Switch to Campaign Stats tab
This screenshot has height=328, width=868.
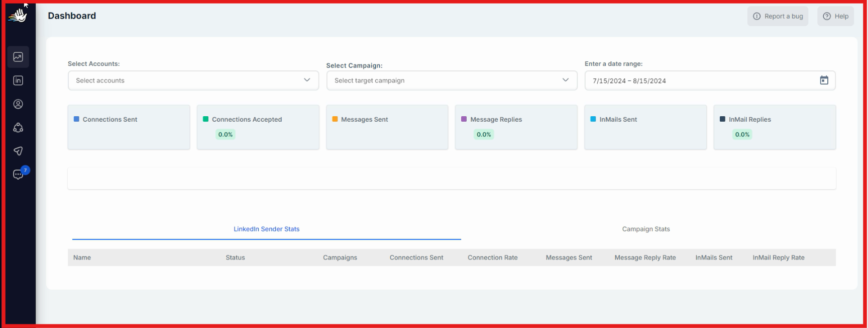(646, 229)
